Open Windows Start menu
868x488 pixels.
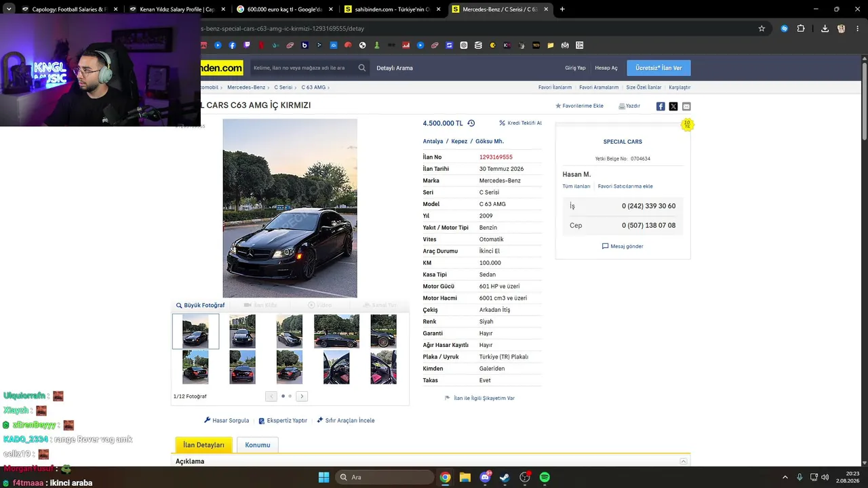(323, 477)
